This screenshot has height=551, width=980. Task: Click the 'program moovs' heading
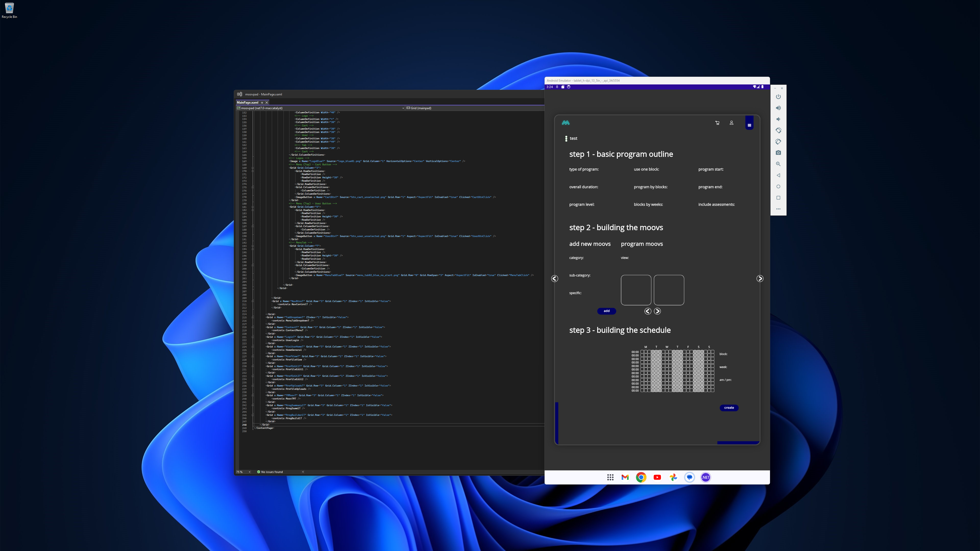(642, 244)
